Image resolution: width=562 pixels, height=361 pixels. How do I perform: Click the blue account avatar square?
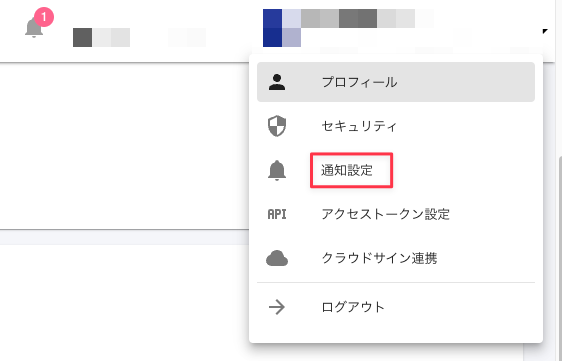pos(272,28)
